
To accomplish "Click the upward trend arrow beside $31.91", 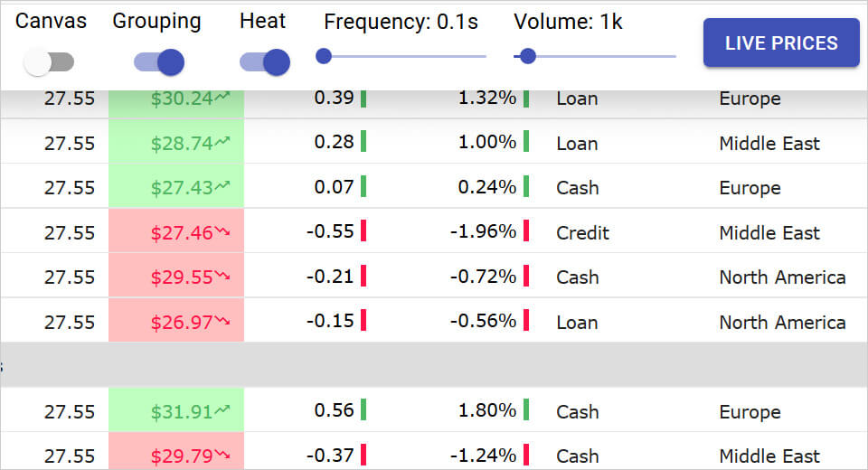I will (x=223, y=411).
